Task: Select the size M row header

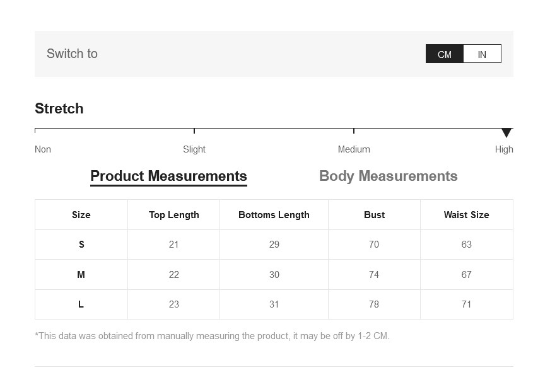Action: pos(81,275)
